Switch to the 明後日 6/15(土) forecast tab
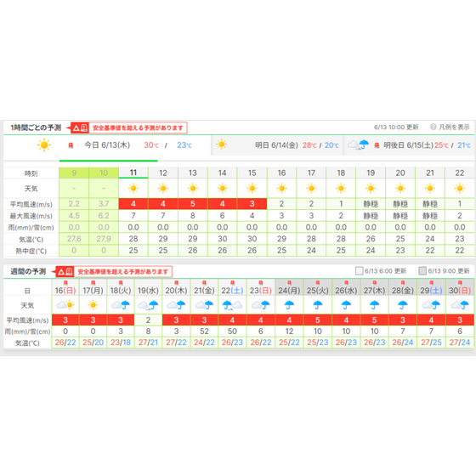Image resolution: width=476 pixels, height=476 pixels. click(x=409, y=145)
